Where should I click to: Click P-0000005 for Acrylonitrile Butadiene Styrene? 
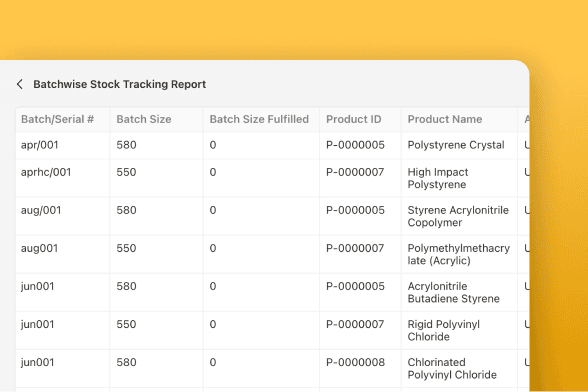tap(355, 286)
